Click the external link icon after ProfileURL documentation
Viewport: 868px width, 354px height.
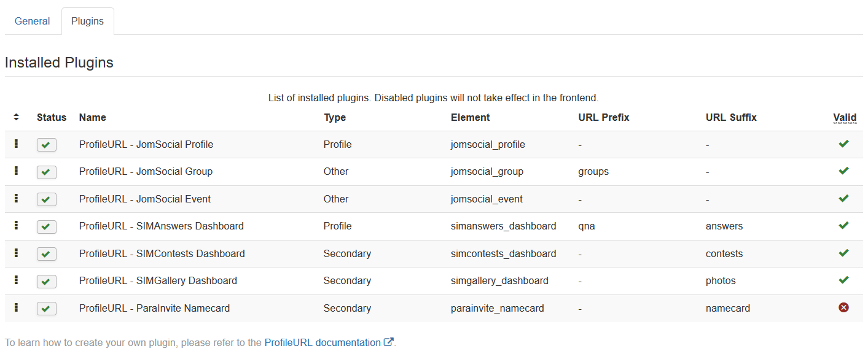tap(388, 342)
